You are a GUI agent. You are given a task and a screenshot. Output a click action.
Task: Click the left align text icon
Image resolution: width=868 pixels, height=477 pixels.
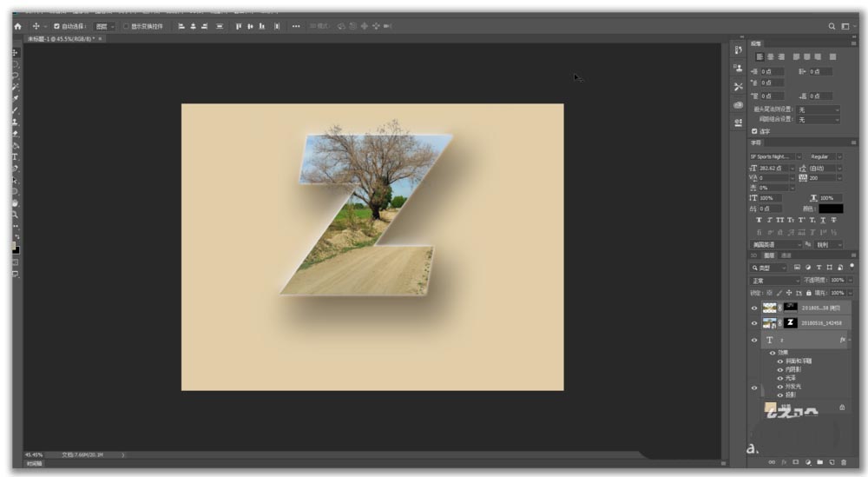click(x=759, y=56)
